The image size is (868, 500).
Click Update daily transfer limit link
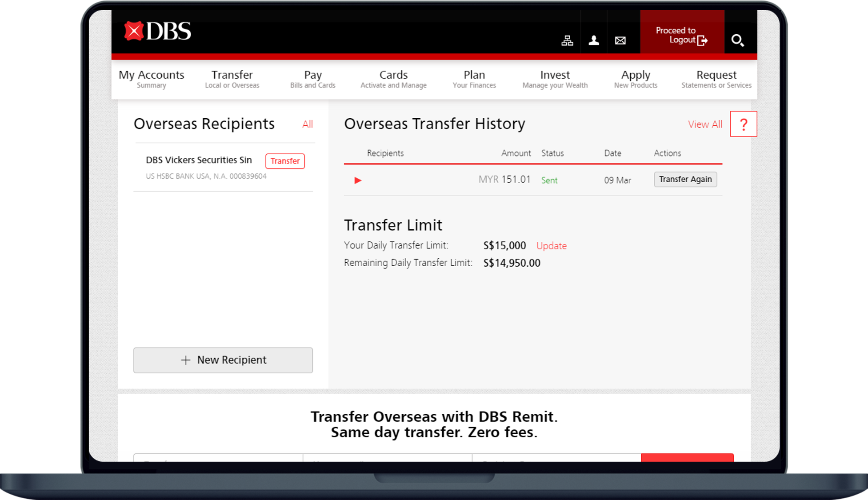click(x=551, y=246)
